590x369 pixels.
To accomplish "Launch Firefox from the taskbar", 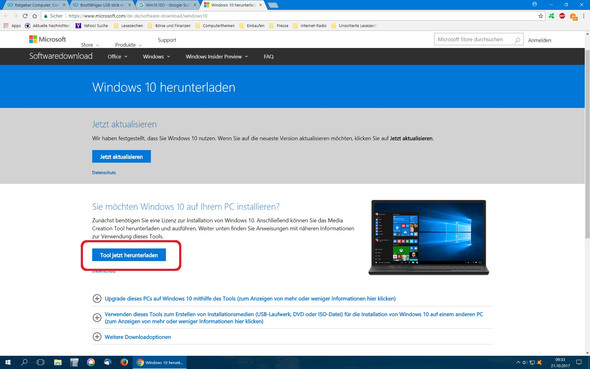I will point(124,362).
